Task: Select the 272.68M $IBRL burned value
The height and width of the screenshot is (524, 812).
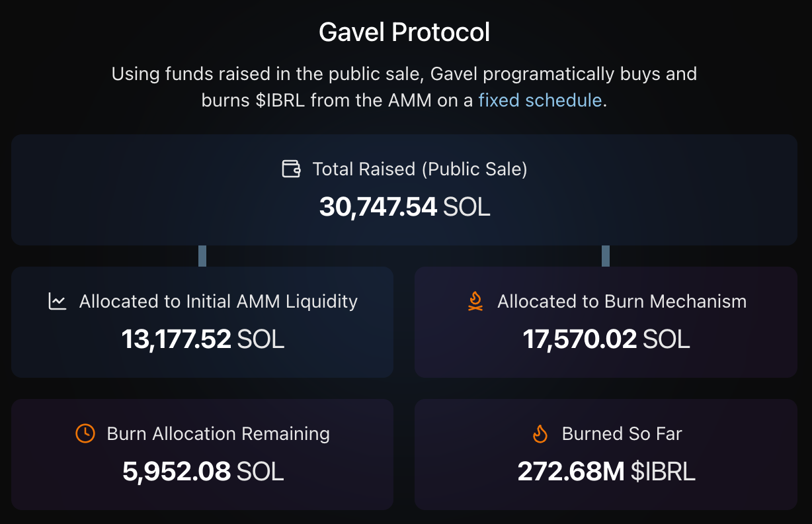Action: [x=606, y=472]
